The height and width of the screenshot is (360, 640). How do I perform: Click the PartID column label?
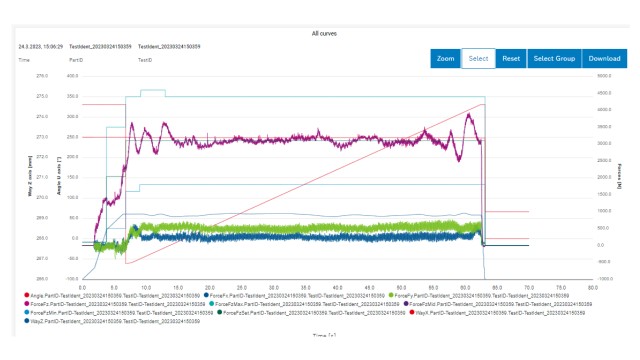(76, 60)
